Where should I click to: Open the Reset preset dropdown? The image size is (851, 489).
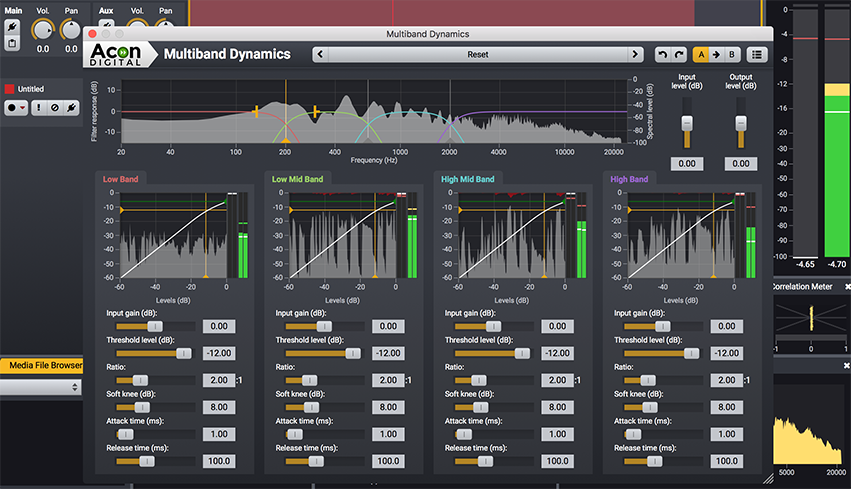[477, 55]
